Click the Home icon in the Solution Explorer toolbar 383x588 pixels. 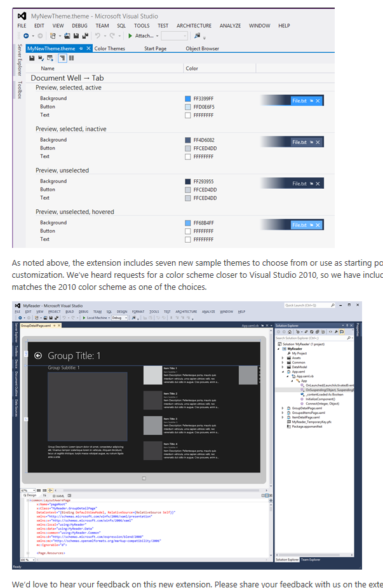(x=290, y=332)
